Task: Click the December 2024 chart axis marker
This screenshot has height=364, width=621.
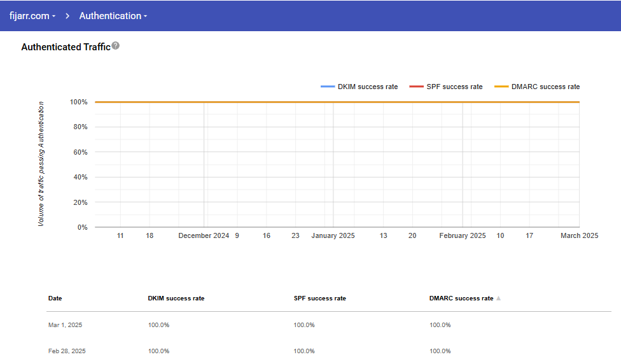Action: 204,235
